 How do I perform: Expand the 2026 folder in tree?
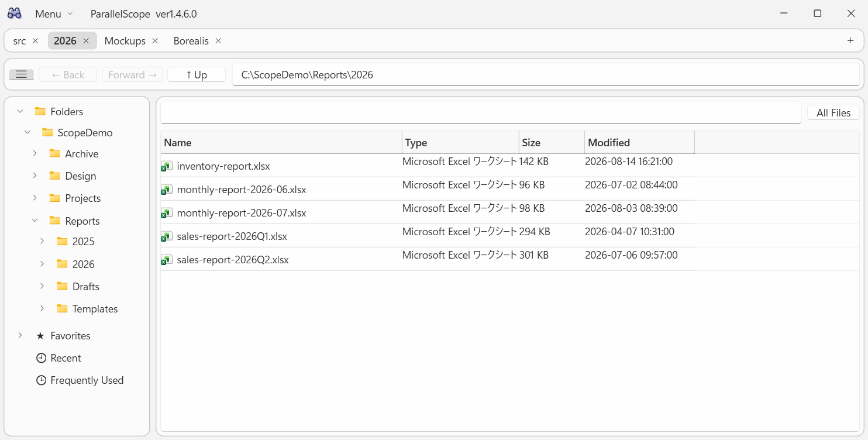42,264
